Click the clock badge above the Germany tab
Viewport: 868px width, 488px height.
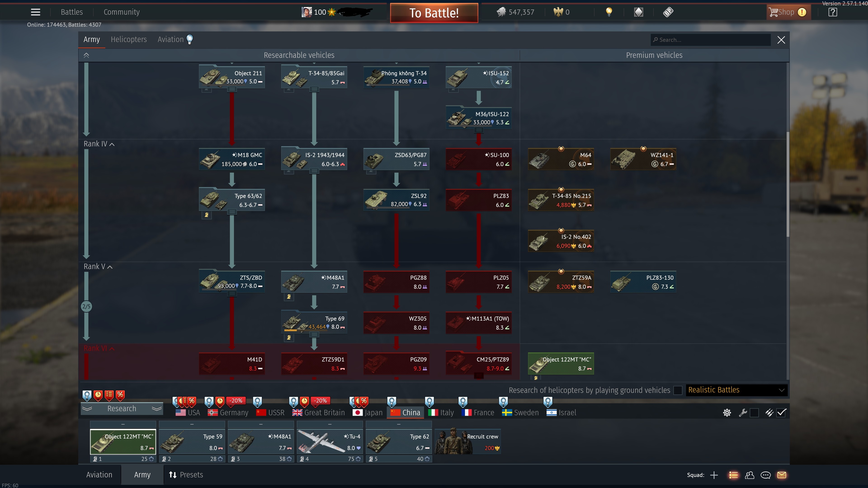[x=220, y=401]
